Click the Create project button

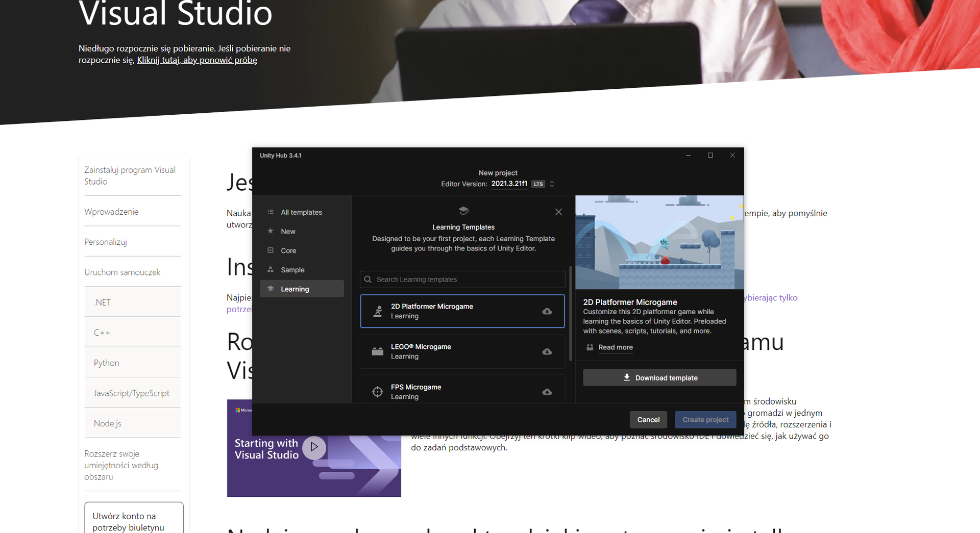(705, 420)
